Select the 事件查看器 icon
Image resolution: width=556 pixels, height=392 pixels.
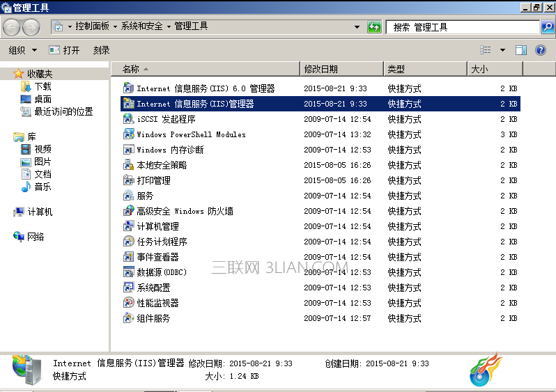[128, 257]
